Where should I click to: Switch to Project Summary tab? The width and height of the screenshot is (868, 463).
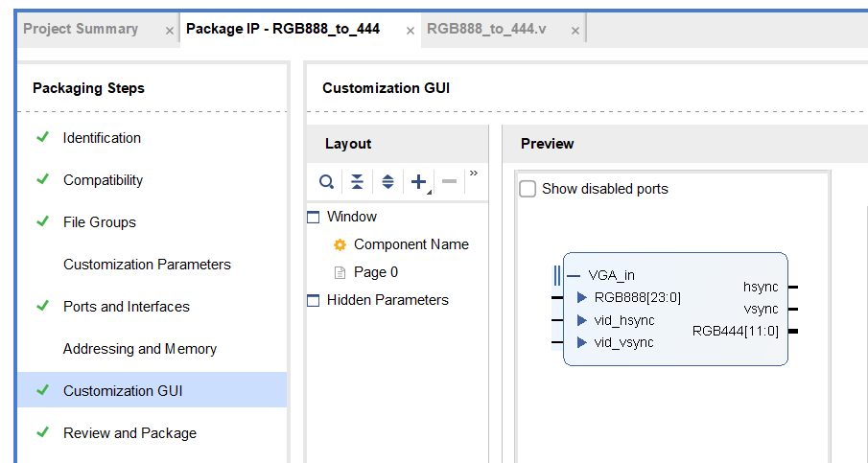tap(81, 29)
